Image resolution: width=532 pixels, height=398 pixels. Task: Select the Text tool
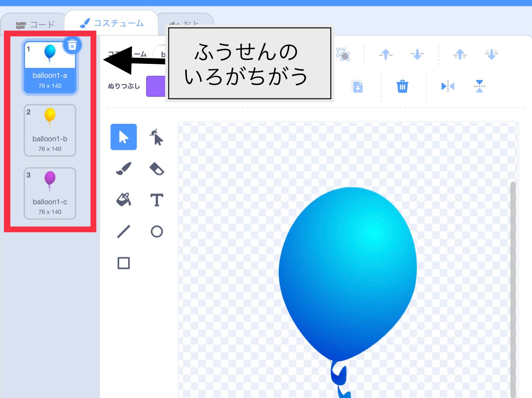click(156, 200)
